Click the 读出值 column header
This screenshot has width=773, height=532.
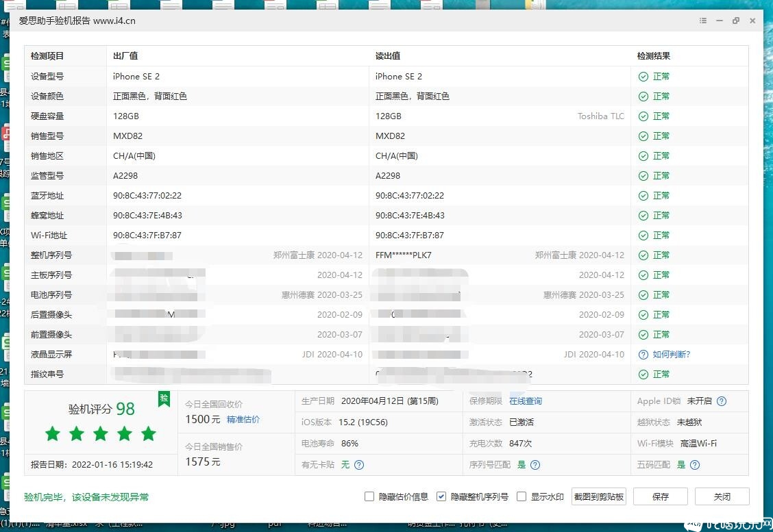click(x=388, y=56)
